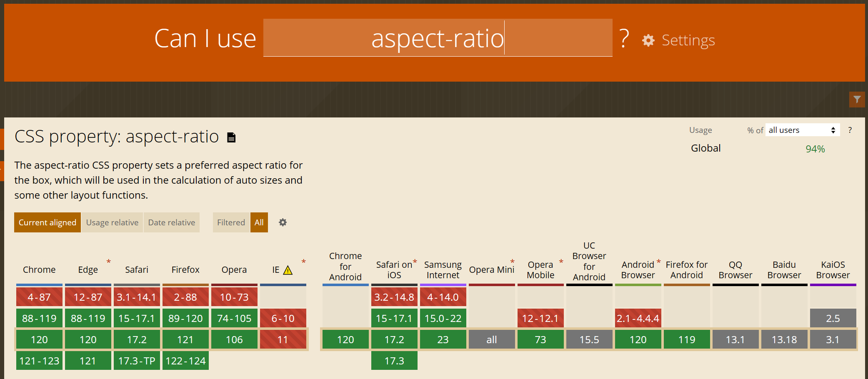Click Chrome 4-87 unsupported cell
The height and width of the screenshot is (379, 868).
(x=39, y=297)
